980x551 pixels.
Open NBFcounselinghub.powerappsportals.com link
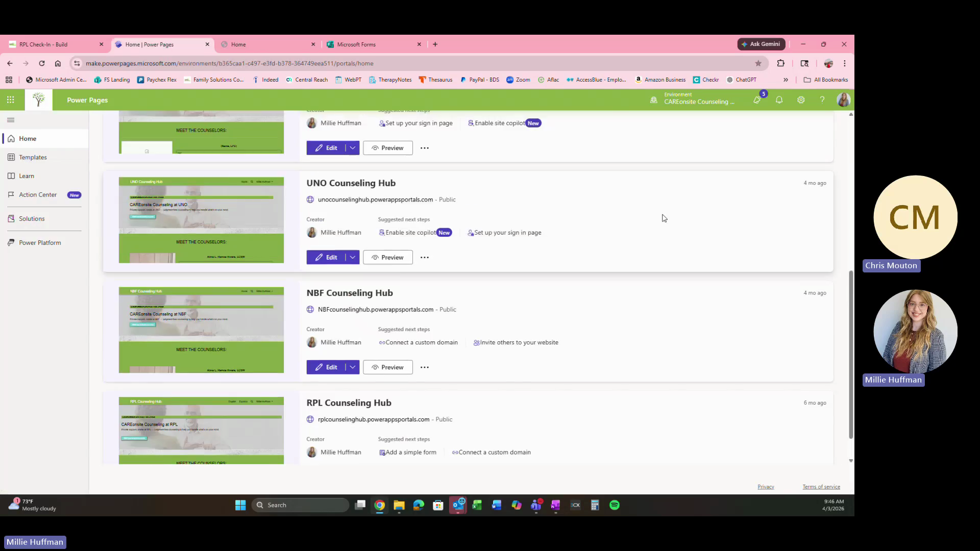pyautogui.click(x=376, y=310)
